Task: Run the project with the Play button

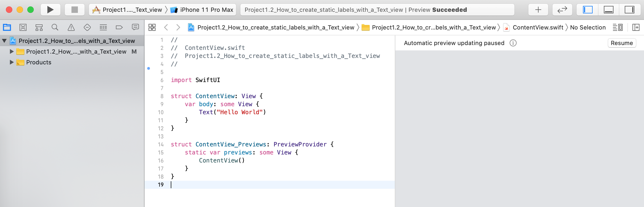Action: [x=50, y=10]
